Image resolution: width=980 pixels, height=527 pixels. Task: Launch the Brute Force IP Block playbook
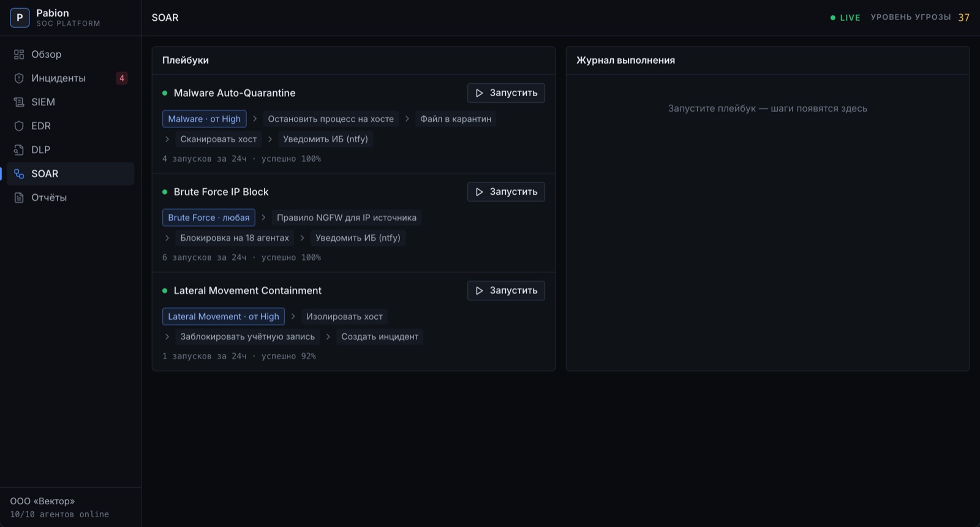tap(506, 192)
